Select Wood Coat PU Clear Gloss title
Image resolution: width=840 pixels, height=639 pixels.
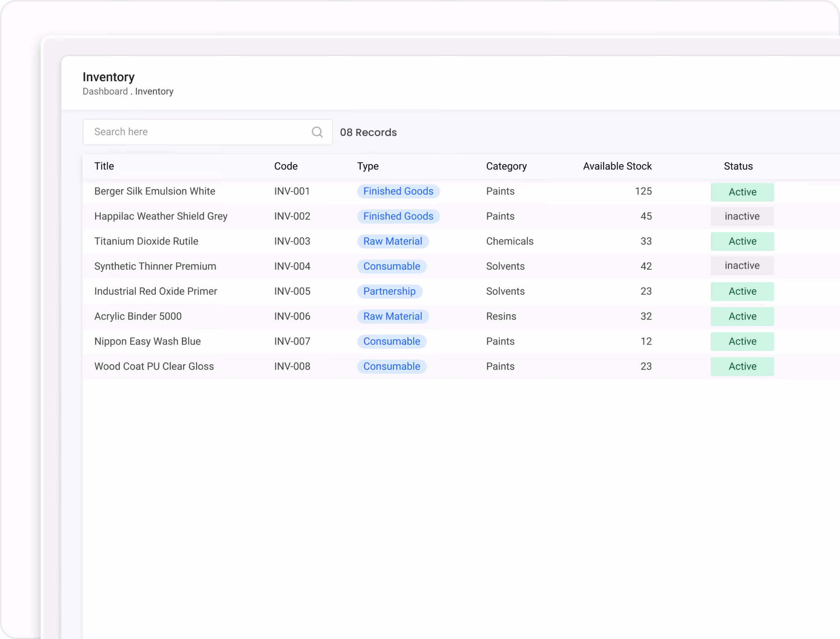[x=154, y=367]
